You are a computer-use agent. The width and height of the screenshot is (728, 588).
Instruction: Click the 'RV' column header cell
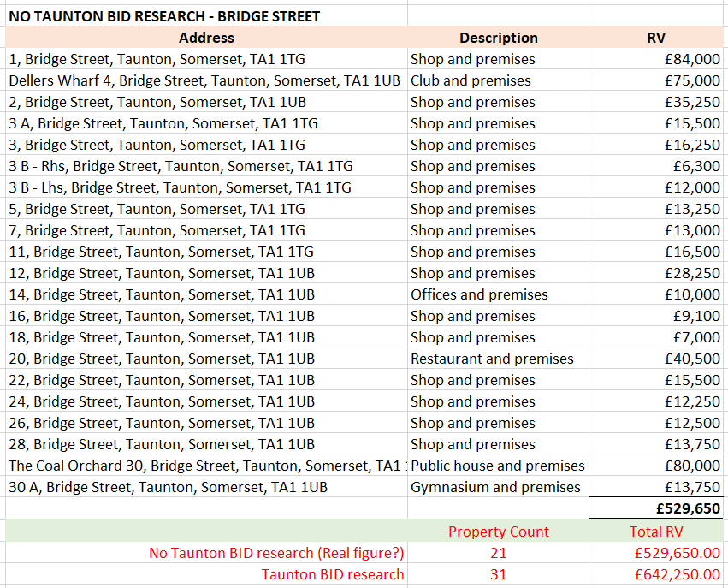click(656, 38)
